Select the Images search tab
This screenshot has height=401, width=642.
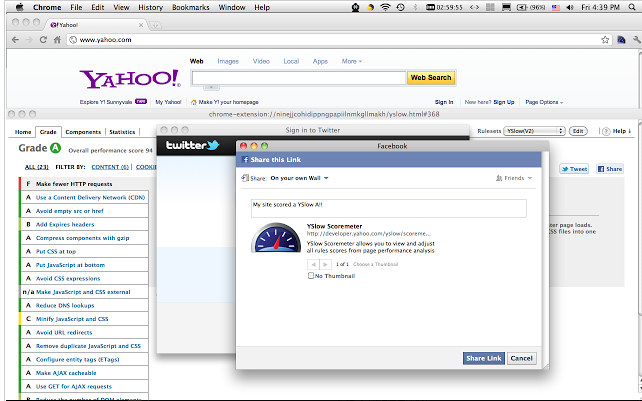click(228, 61)
